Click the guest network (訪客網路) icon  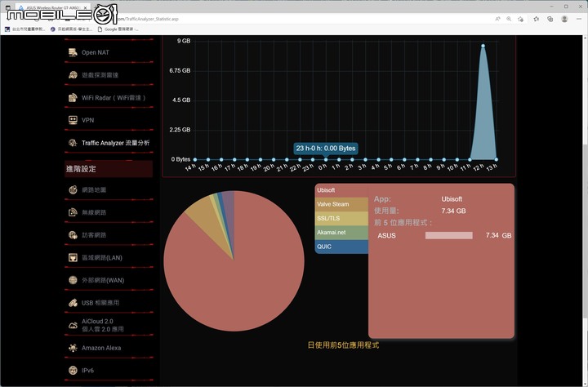[73, 235]
